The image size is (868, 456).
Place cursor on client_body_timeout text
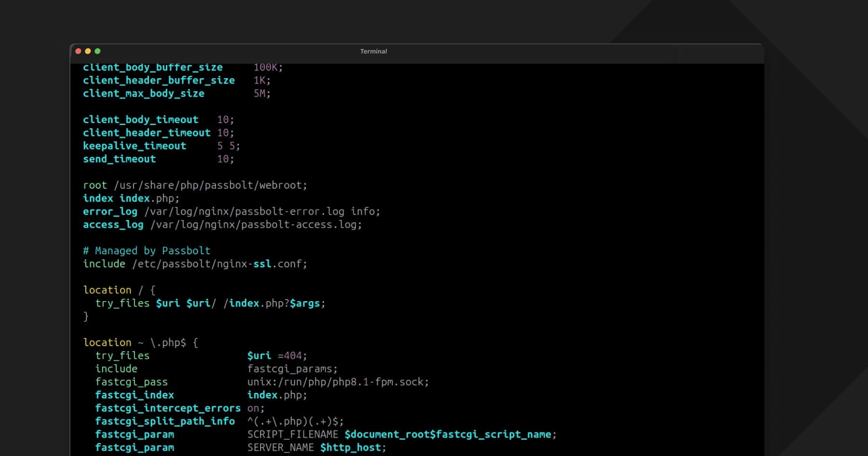(x=140, y=120)
